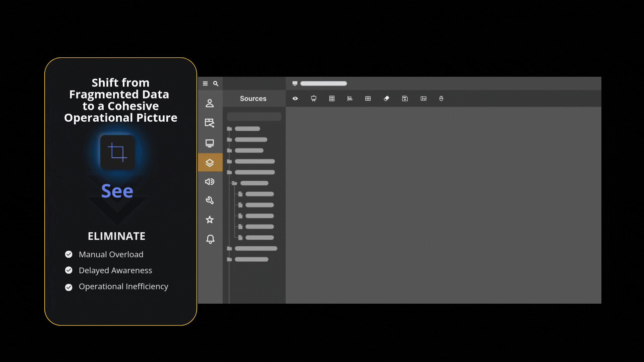Click the mouse control toolbar icon
Viewport: 644px width, 362px height.
tap(441, 99)
